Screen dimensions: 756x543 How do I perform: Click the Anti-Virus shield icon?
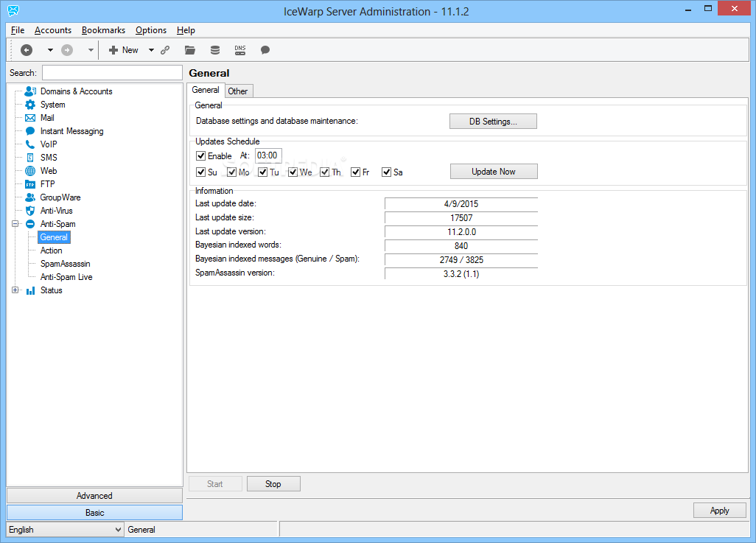click(30, 211)
